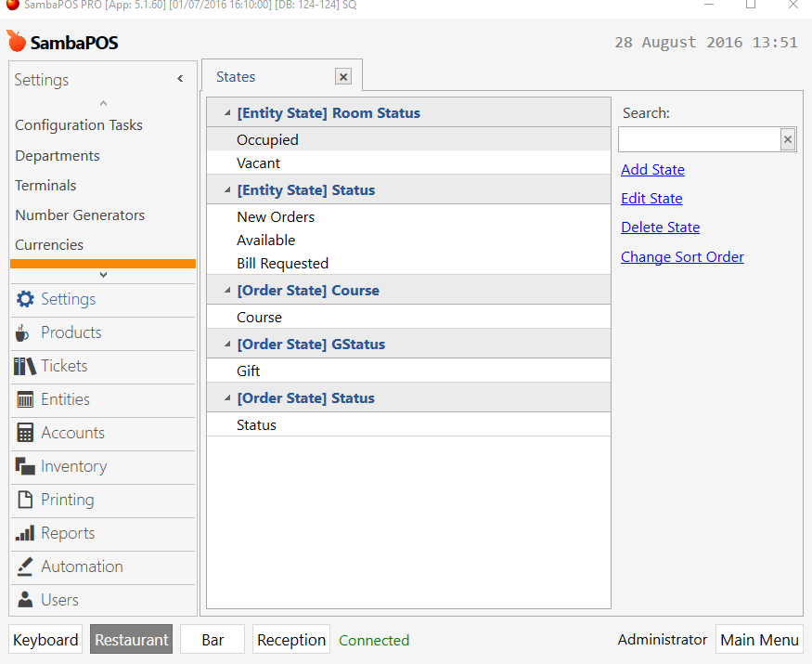Click the Change Sort Order link
Viewport: 812px width, 664px height.
(682, 257)
